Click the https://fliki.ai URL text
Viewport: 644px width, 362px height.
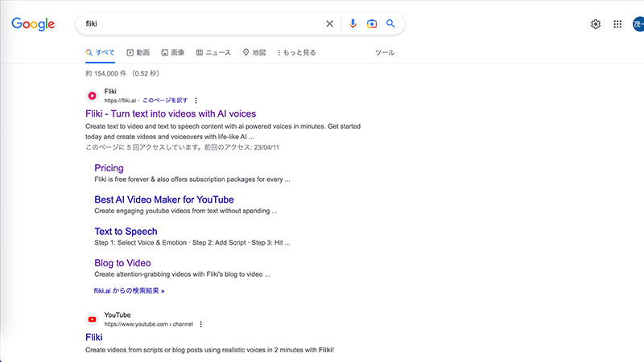(x=120, y=101)
